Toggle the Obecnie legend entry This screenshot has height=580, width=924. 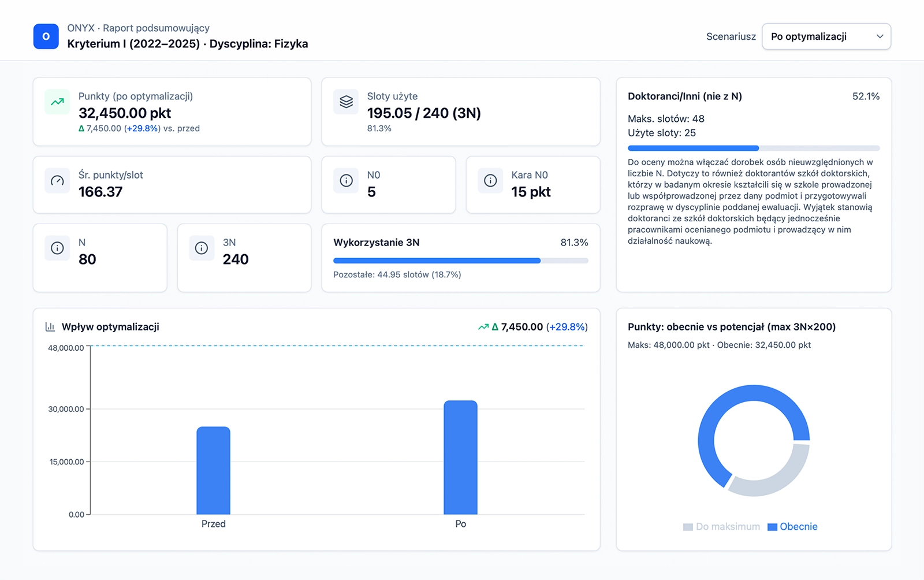coord(792,527)
